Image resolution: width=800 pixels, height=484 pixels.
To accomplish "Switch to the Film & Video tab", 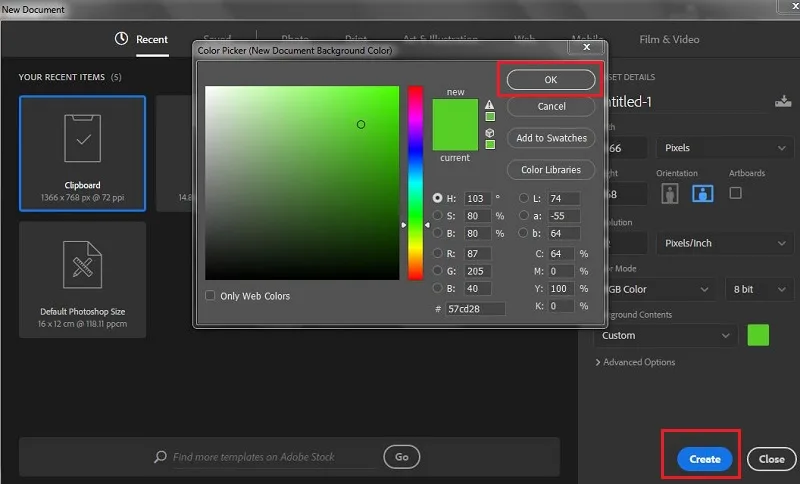I will (x=669, y=39).
